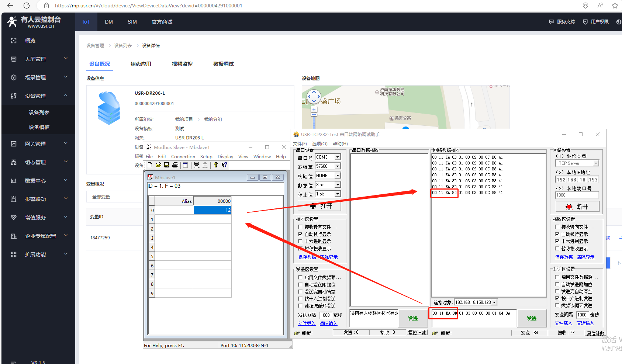The width and height of the screenshot is (622, 364).
Task: Expand 大屏管理 sidebar section
Action: pos(66,58)
